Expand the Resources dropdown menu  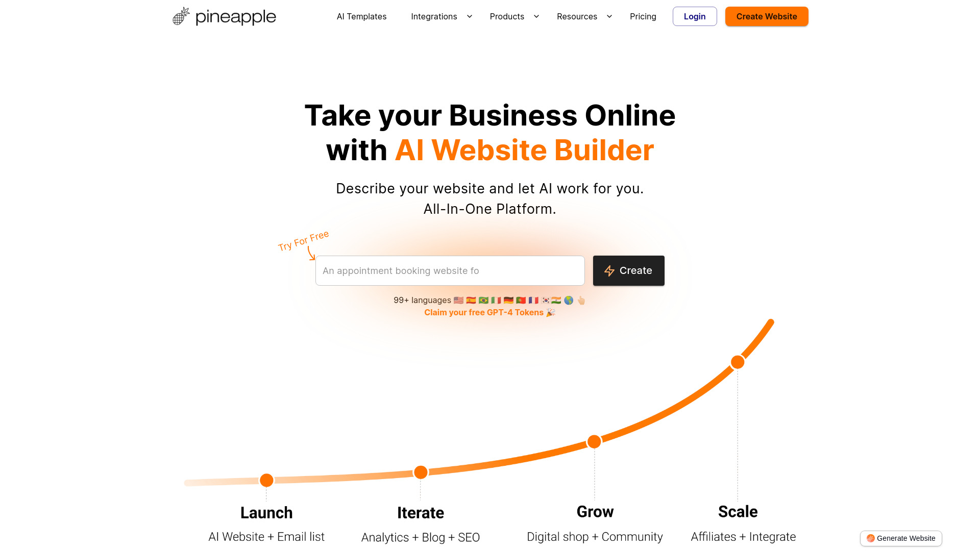point(583,16)
